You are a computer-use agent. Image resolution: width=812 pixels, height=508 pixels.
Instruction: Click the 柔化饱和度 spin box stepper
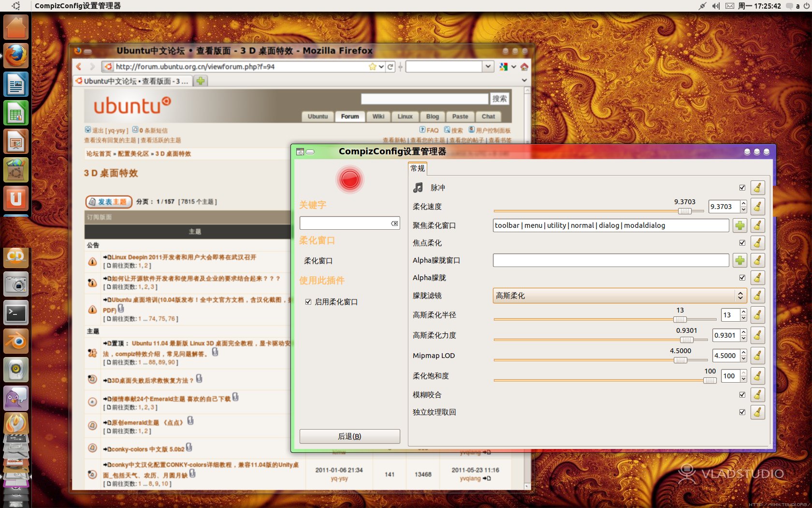click(743, 376)
